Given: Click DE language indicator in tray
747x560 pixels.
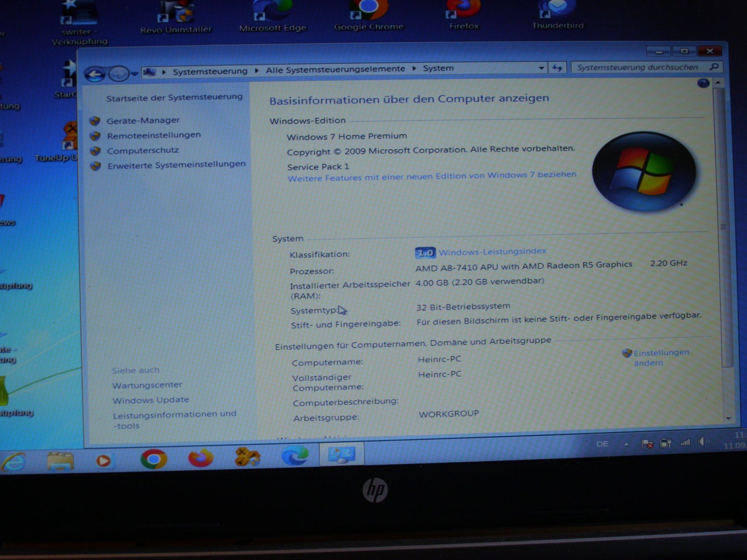Looking at the screenshot, I should tap(603, 444).
